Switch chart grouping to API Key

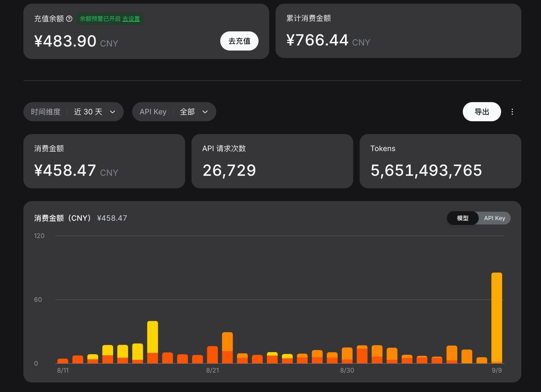click(x=494, y=218)
